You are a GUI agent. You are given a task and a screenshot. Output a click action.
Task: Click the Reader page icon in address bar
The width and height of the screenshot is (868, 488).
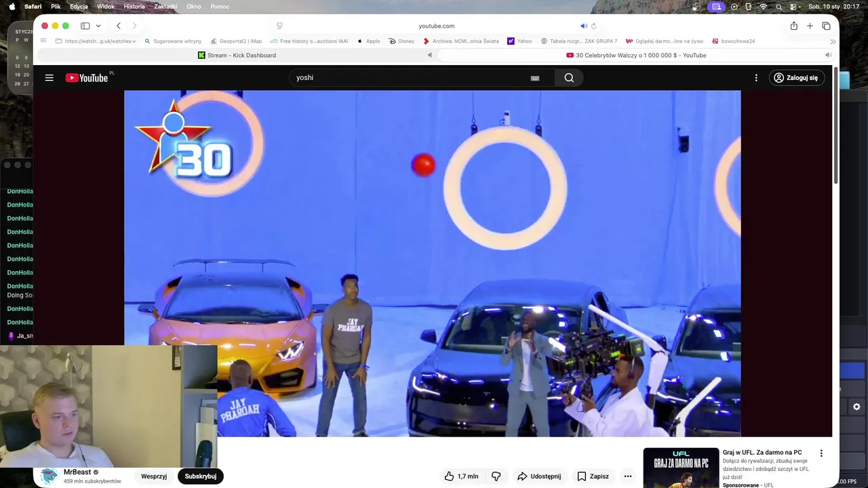pos(279,26)
